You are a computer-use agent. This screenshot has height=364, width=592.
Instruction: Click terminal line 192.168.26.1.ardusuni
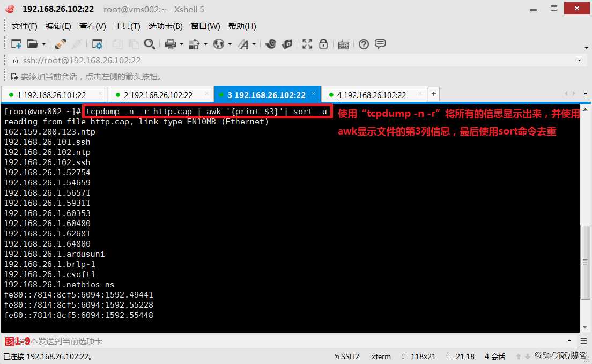[54, 254]
